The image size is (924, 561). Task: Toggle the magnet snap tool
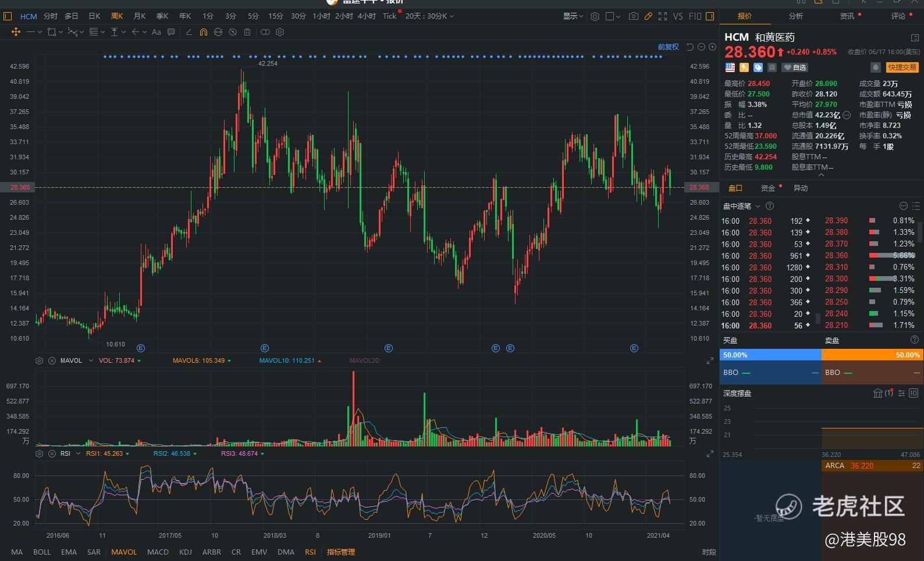click(x=203, y=32)
